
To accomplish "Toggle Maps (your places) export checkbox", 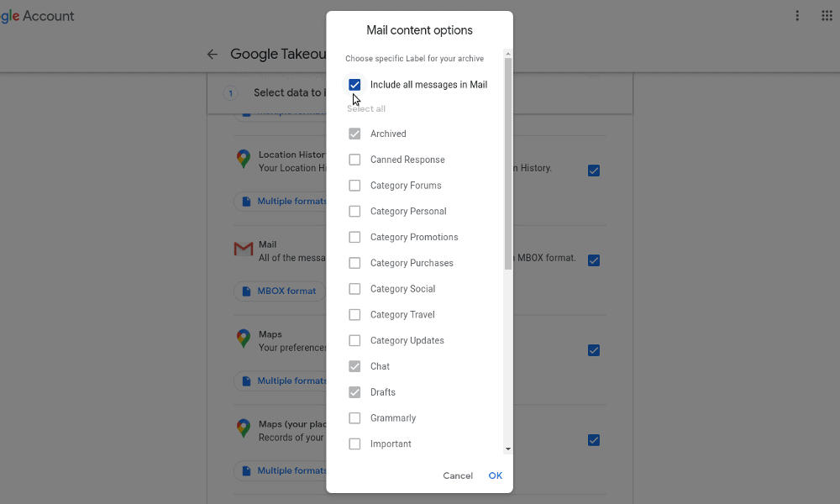I will (x=594, y=440).
